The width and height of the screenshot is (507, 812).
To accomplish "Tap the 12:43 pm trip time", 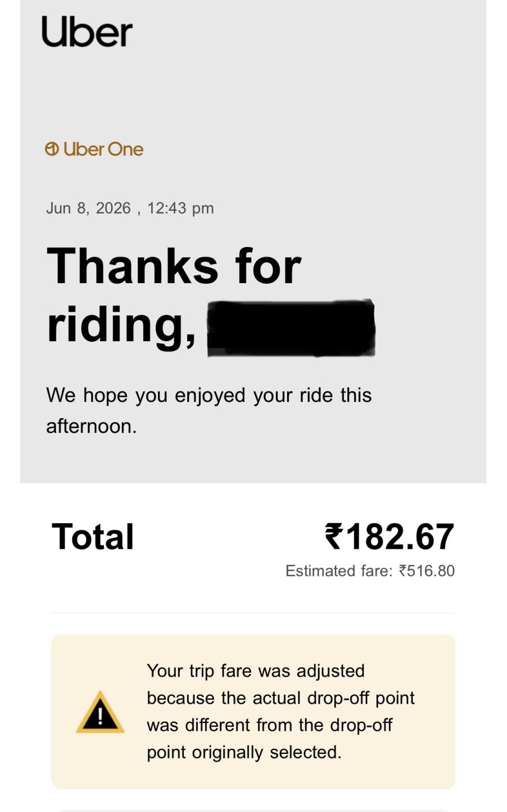I will coord(180,208).
